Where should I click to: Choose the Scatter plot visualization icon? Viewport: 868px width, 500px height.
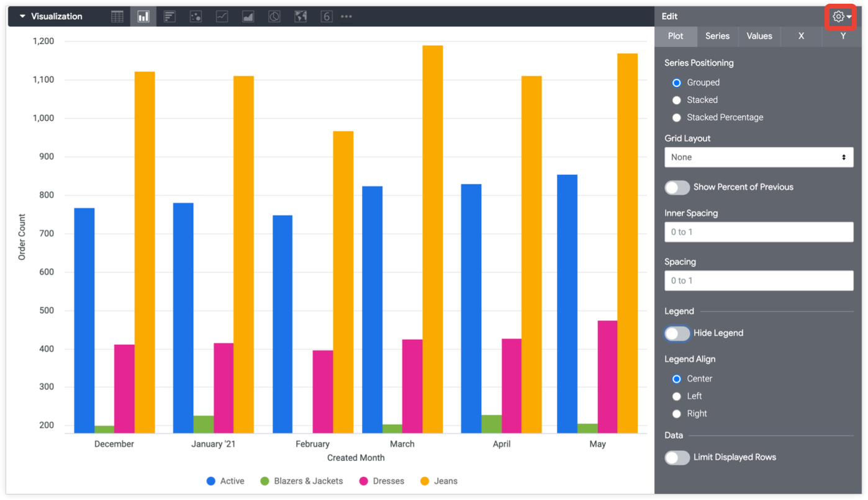[195, 16]
